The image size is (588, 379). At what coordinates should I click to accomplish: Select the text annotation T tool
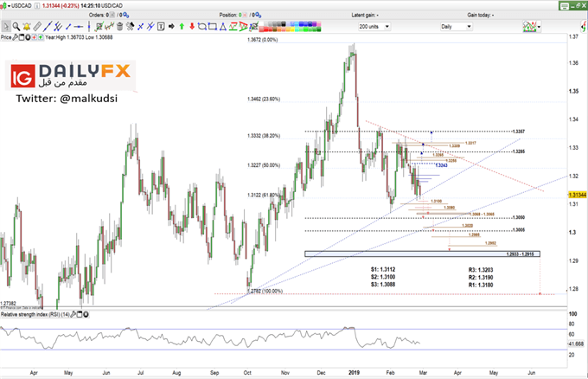click(x=161, y=27)
